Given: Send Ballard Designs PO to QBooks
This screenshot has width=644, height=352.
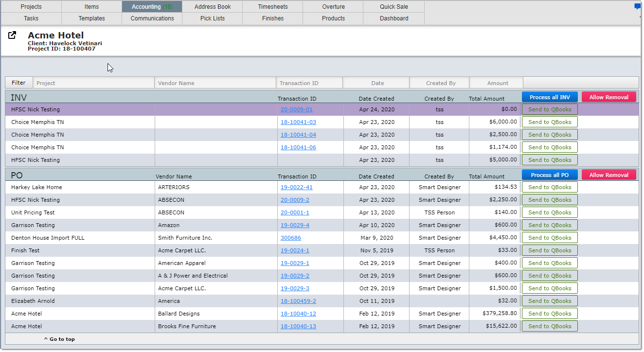Looking at the screenshot, I should click(550, 314).
